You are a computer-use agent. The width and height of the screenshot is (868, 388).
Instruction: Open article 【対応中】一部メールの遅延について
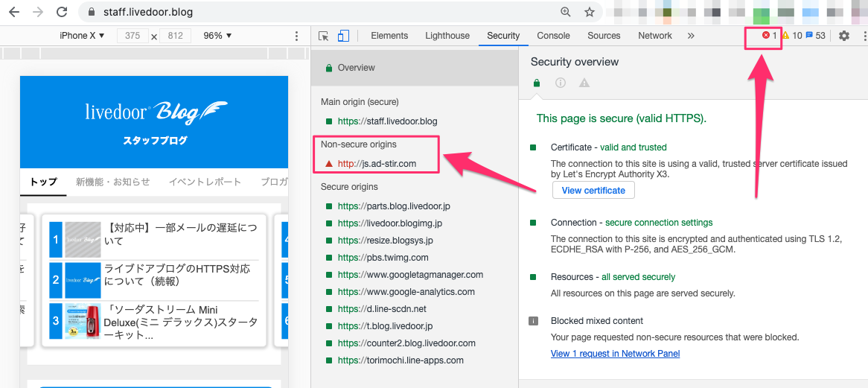pos(180,234)
